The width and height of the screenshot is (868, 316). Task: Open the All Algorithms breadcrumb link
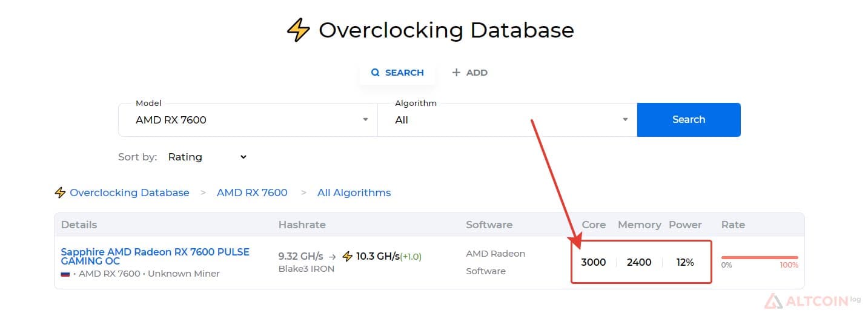coord(354,193)
